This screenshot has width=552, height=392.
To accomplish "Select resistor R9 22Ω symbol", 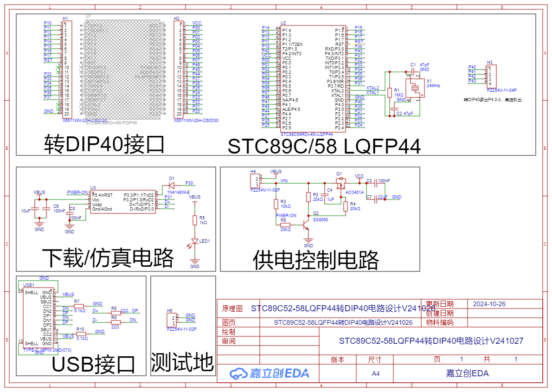I will click(x=116, y=322).
